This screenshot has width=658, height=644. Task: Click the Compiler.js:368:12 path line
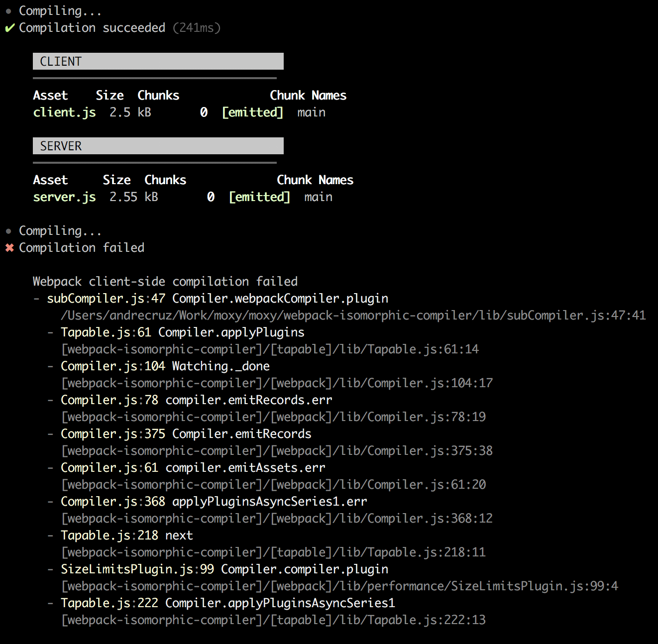click(x=277, y=519)
